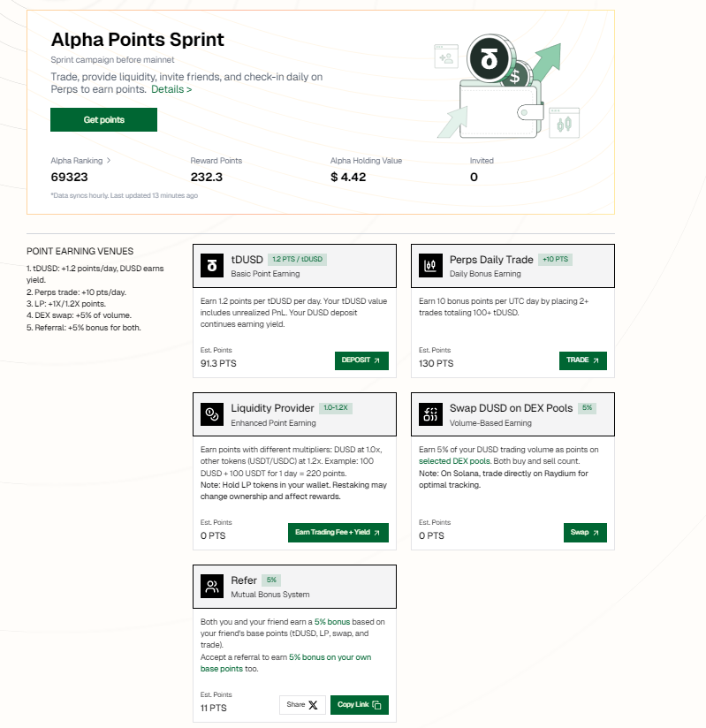This screenshot has height=728, width=706.
Task: Click the +10 PTS badge
Action: click(555, 259)
